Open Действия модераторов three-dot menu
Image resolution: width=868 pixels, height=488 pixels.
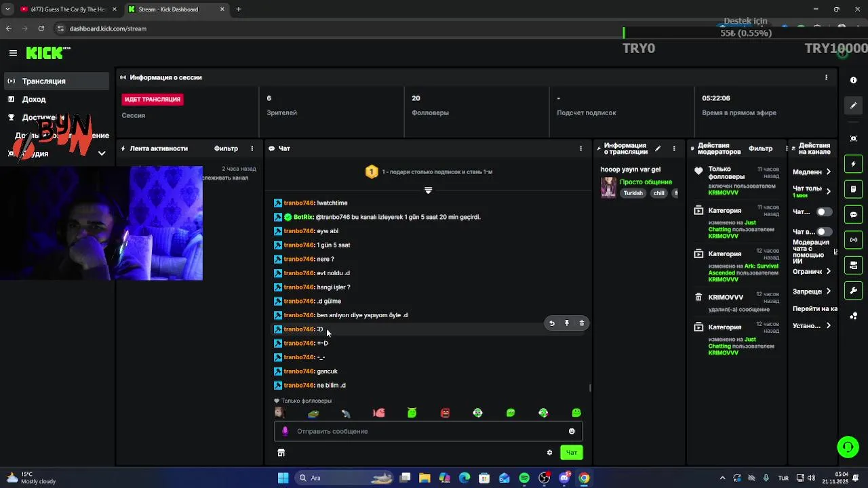786,148
